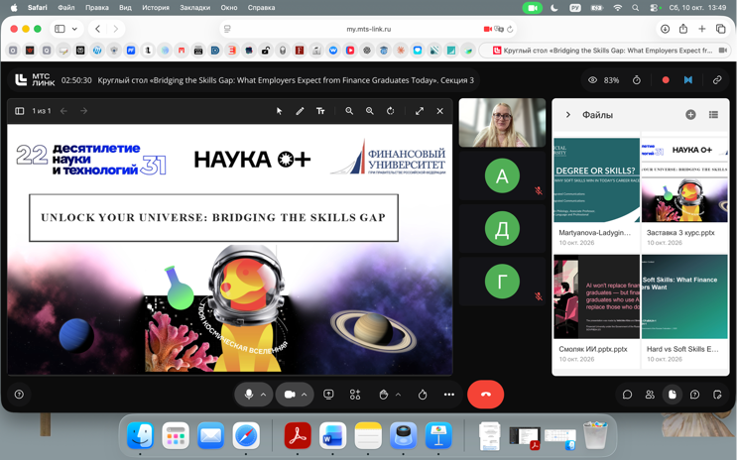Expand camera options arrow

tap(304, 395)
